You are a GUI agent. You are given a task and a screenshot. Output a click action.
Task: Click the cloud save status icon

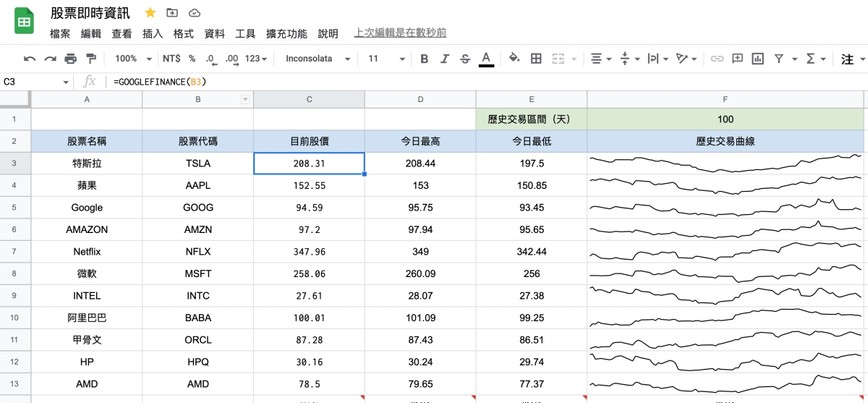tap(194, 13)
